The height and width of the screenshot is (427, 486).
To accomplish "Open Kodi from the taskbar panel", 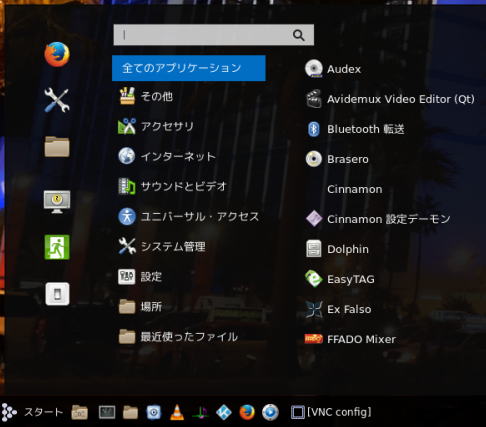I will click(224, 412).
